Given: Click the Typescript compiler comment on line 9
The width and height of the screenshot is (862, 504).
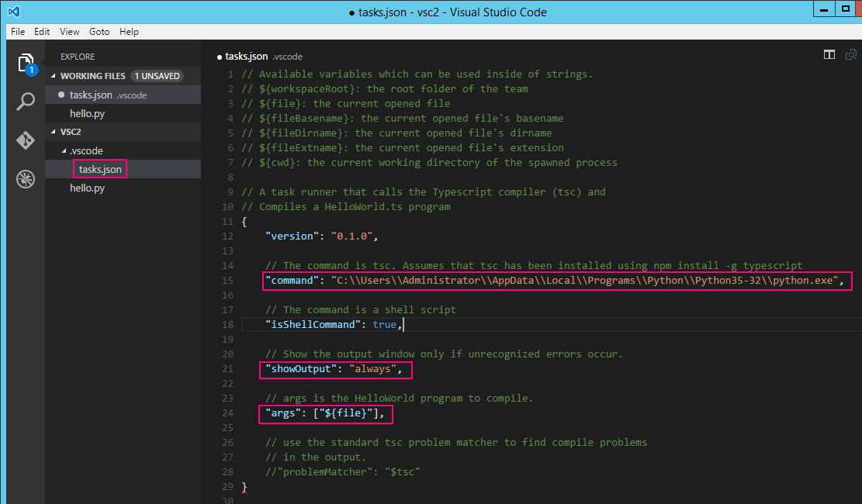Looking at the screenshot, I should 424,192.
